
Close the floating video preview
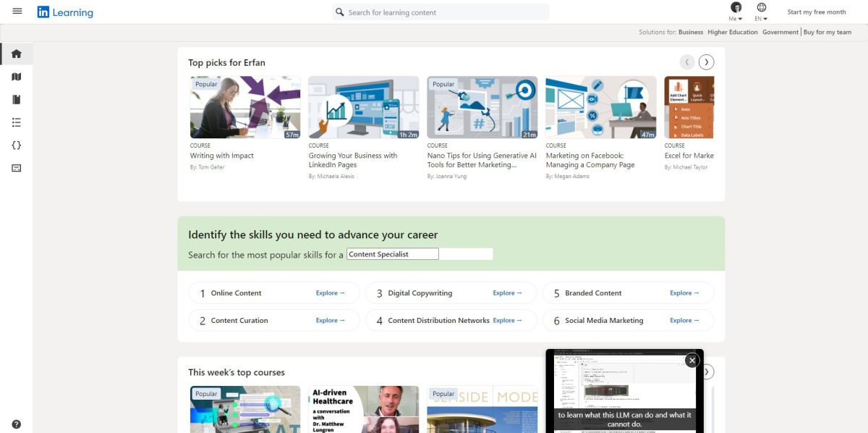(692, 360)
